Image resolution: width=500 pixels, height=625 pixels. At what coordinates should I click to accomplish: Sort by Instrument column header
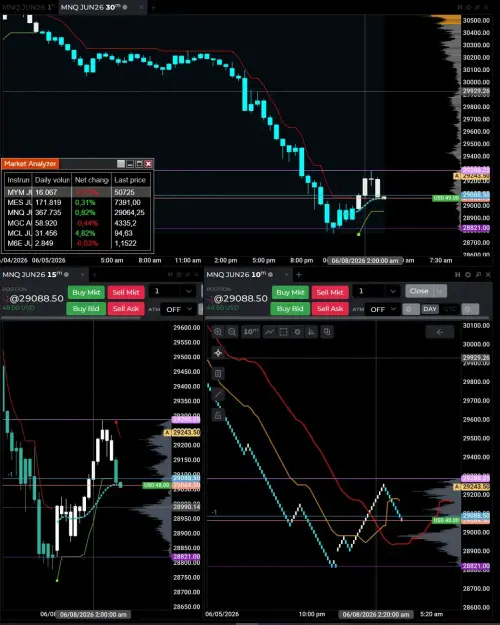click(x=18, y=180)
